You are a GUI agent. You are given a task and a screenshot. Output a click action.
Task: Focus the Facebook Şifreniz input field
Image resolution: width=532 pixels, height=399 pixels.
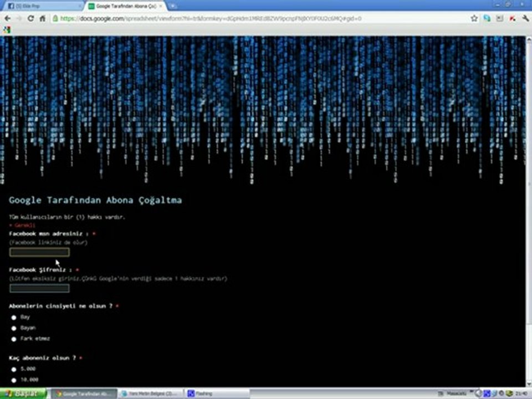pos(39,288)
